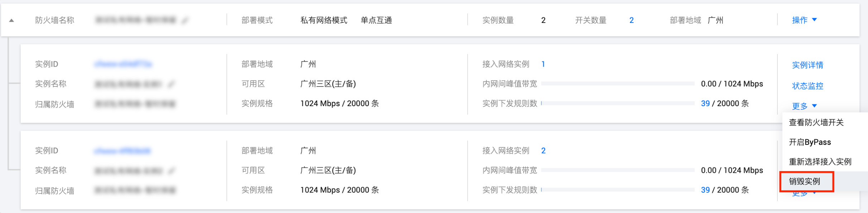
Task: Click the second instance's rule count 39
Action: point(705,190)
